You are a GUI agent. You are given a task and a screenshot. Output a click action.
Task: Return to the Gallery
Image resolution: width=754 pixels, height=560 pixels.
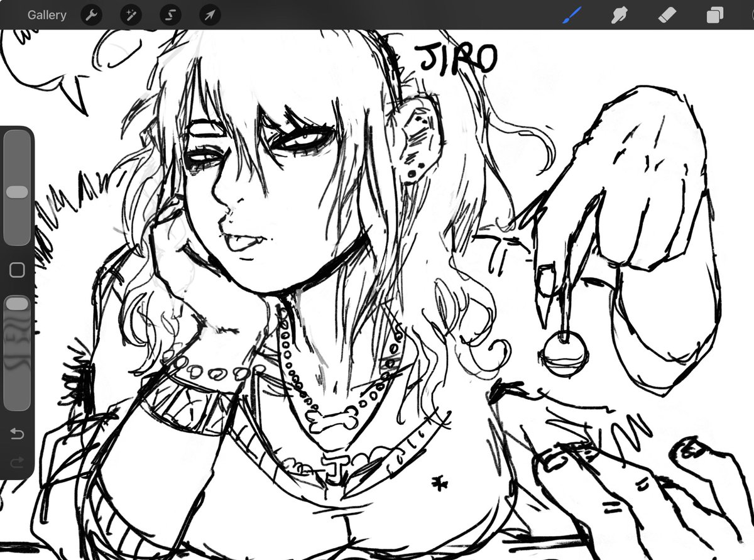(46, 15)
